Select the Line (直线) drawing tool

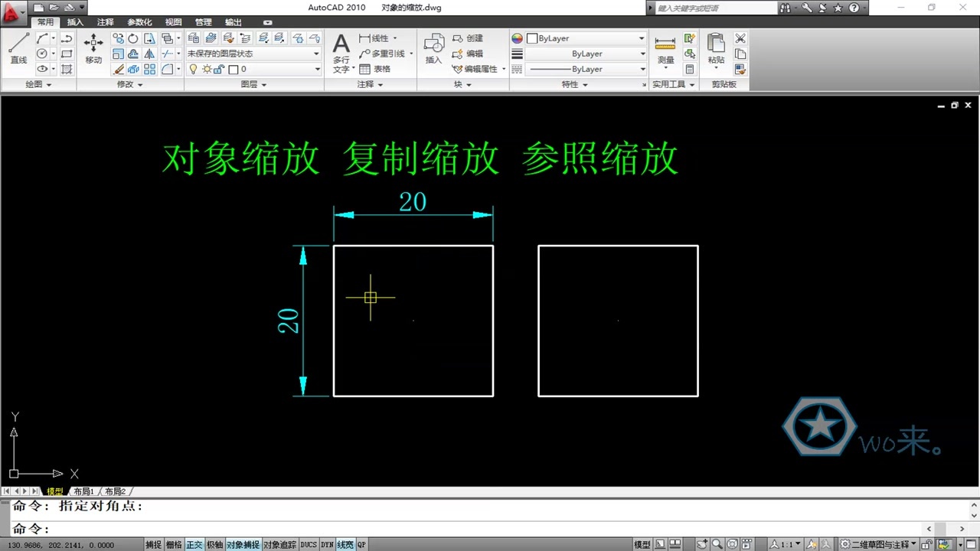click(18, 47)
